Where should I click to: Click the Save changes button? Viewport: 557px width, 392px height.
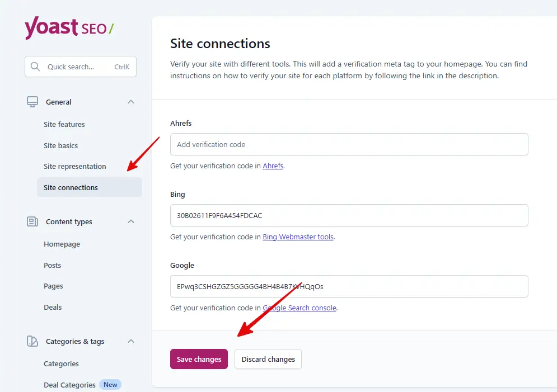click(199, 359)
